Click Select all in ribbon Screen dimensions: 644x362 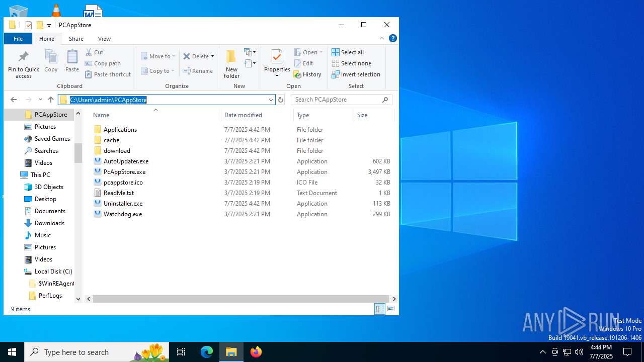(348, 52)
